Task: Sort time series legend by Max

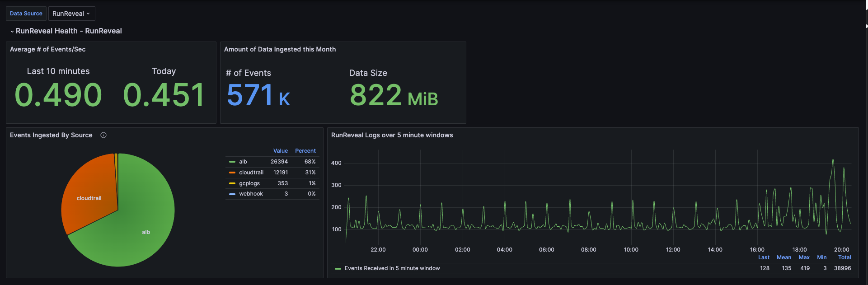Action: [804, 257]
